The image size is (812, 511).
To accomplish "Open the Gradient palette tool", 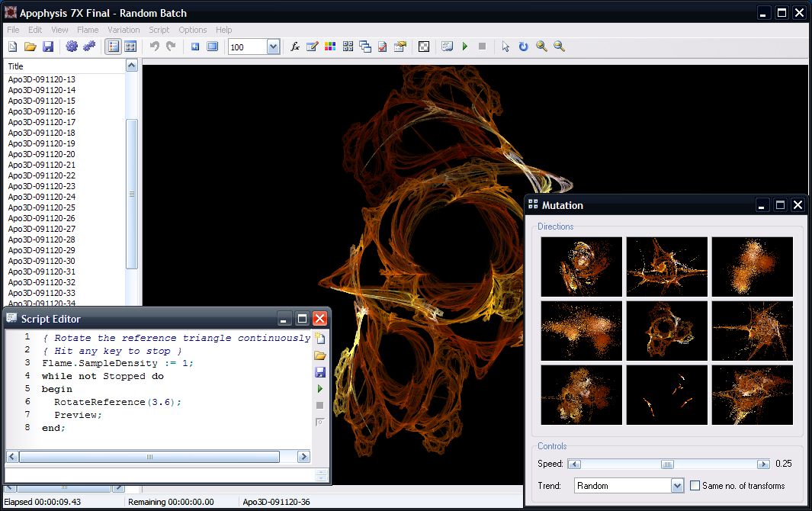I will [x=329, y=47].
